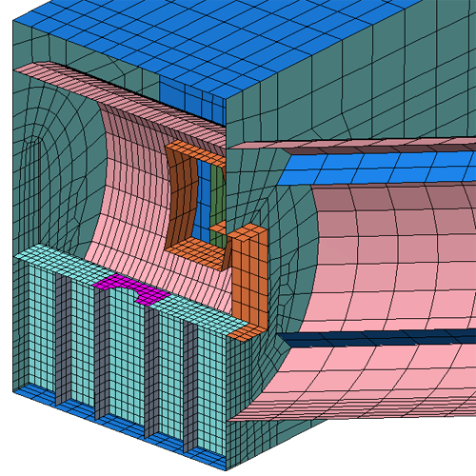476x476 pixels.
Task: Click the tall orange column block
Action: pyautogui.click(x=249, y=276)
